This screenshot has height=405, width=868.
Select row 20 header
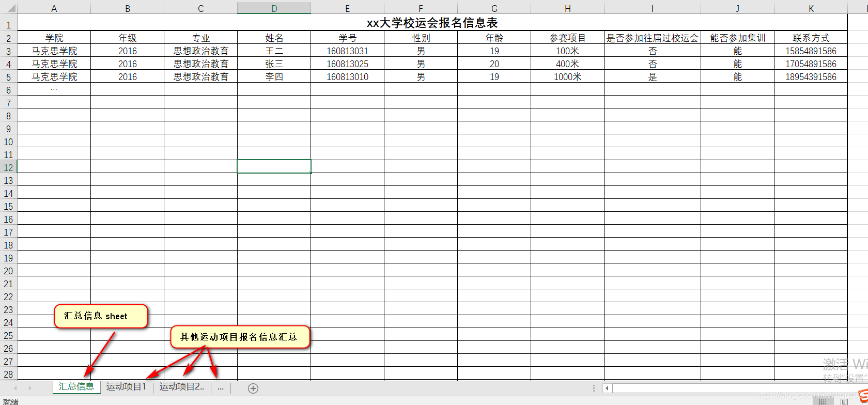(x=8, y=271)
